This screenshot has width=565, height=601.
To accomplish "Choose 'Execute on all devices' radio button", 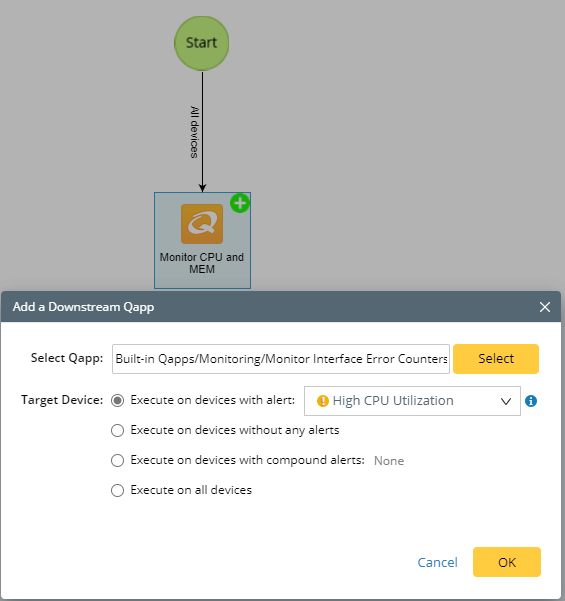I will pos(117,490).
